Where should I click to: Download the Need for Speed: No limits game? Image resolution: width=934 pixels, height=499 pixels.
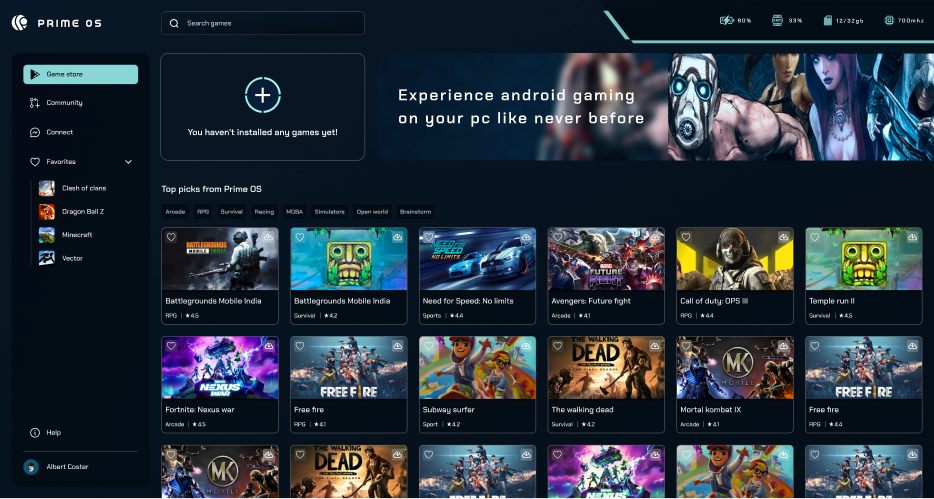(527, 237)
